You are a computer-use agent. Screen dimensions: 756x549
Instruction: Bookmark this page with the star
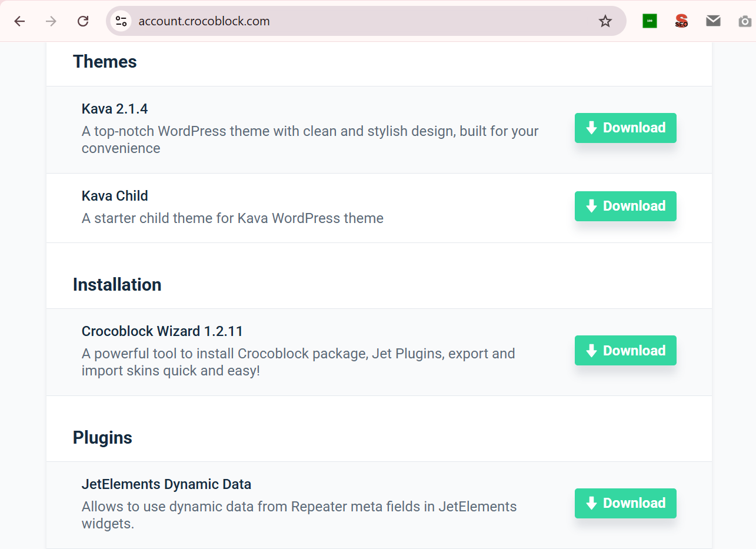(605, 21)
